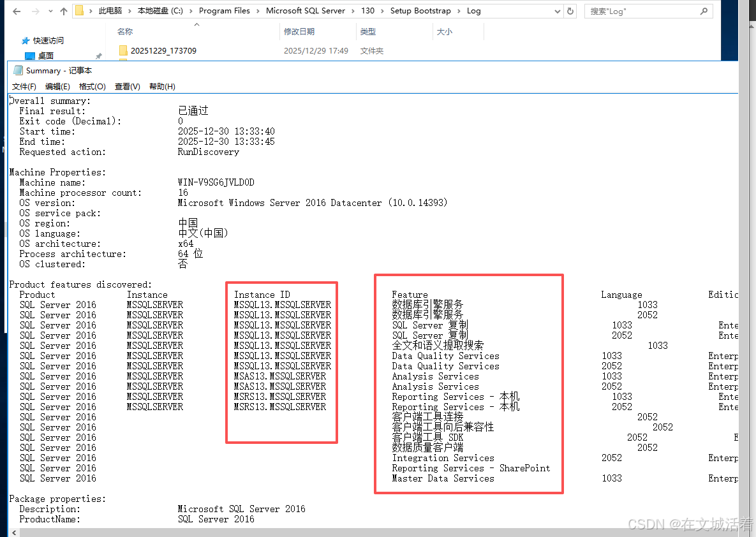Sort files by 类型 column
This screenshot has height=537, width=756.
(x=367, y=31)
